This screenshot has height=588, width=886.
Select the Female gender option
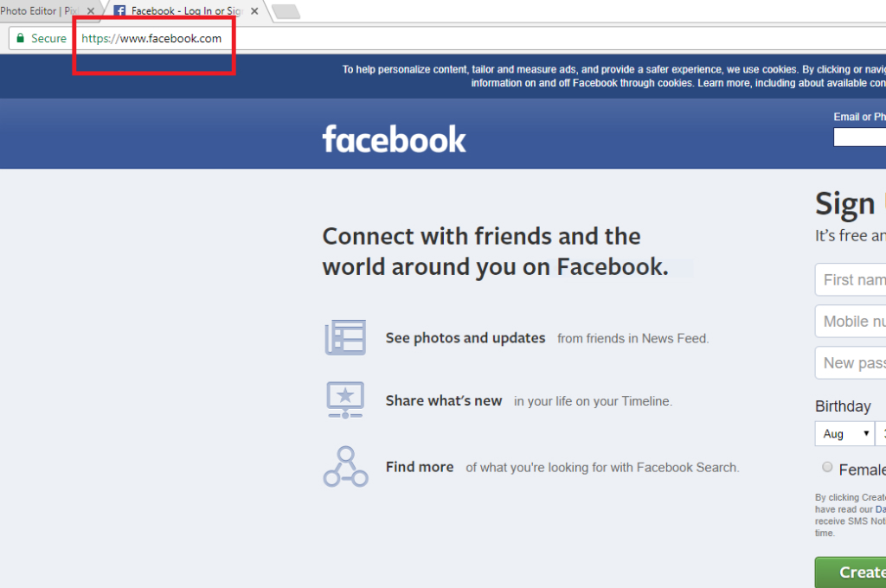pyautogui.click(x=827, y=467)
